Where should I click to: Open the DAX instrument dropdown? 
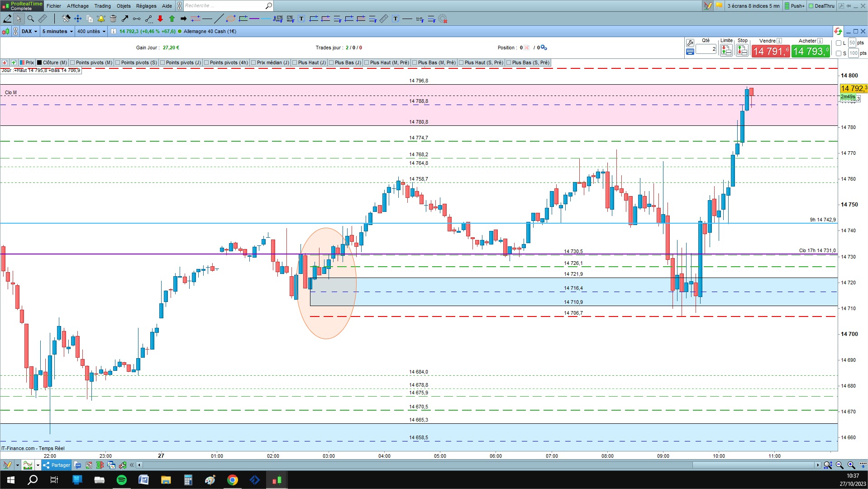tap(29, 31)
